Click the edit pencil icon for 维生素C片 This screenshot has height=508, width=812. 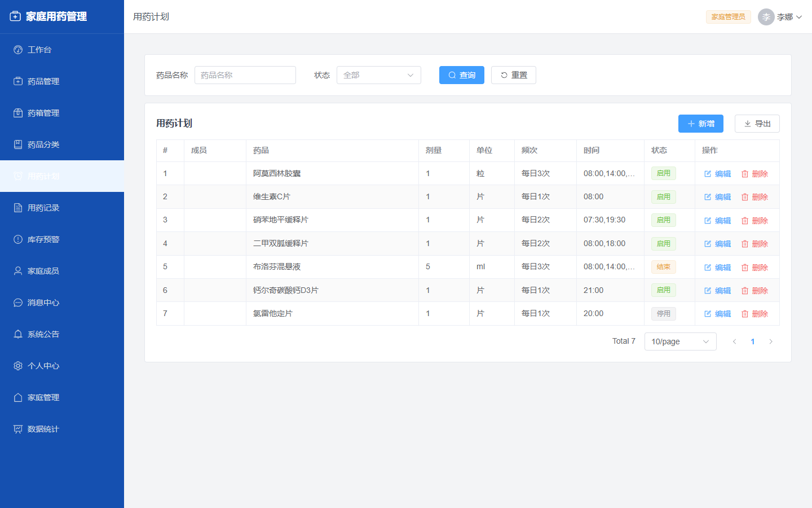click(708, 197)
